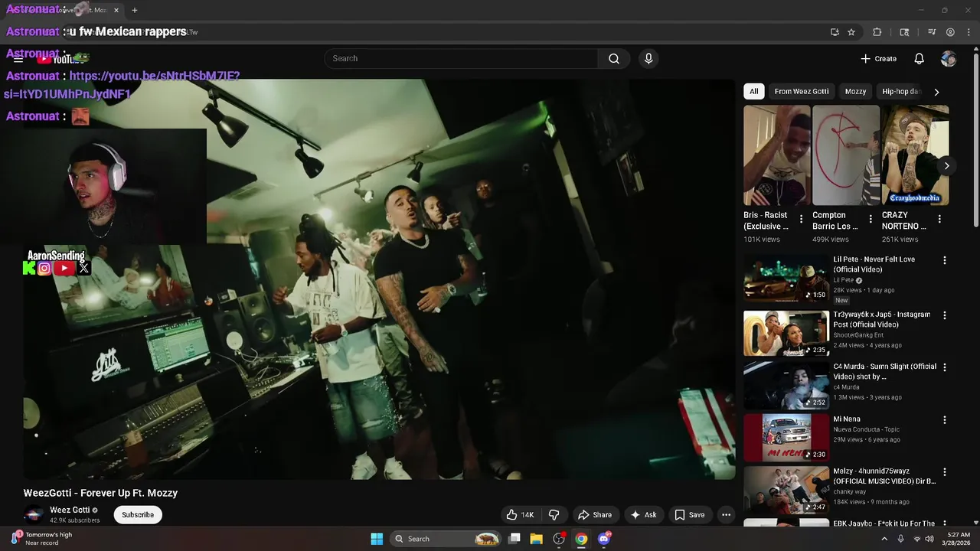Open the Bris - Racist short thumbnail
980x551 pixels.
777,155
